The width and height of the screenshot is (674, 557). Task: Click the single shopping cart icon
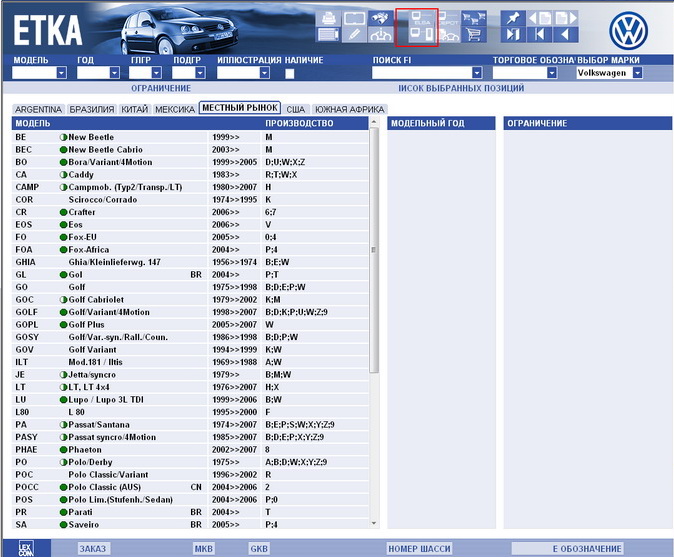(x=474, y=34)
